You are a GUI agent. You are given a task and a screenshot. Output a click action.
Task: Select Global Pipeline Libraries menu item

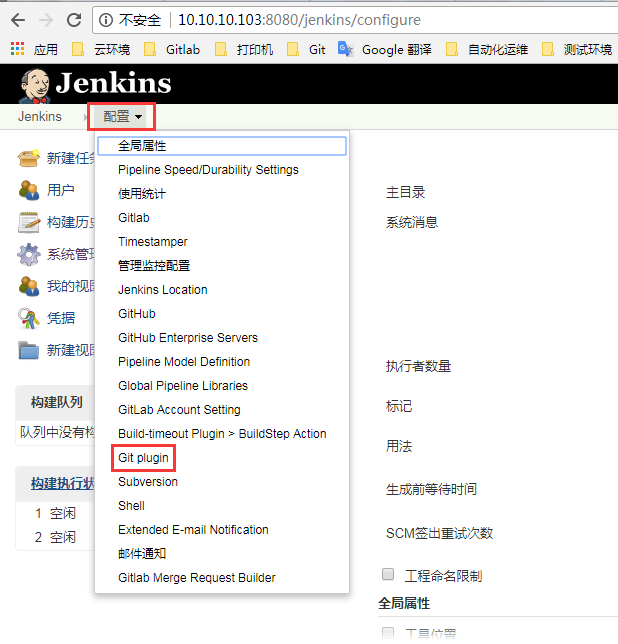click(183, 386)
